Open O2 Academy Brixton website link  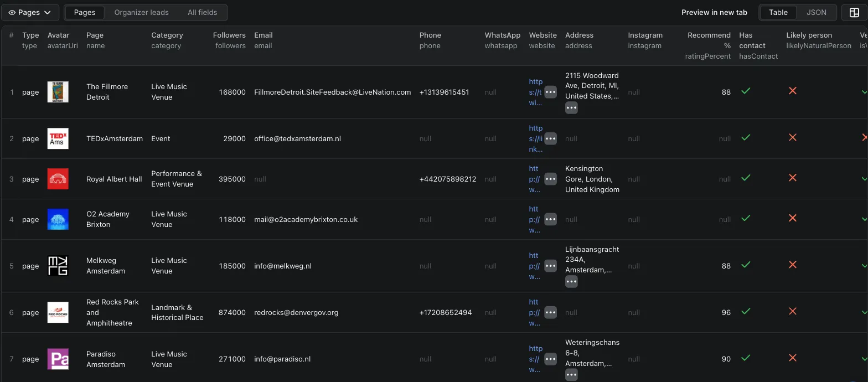click(x=534, y=219)
